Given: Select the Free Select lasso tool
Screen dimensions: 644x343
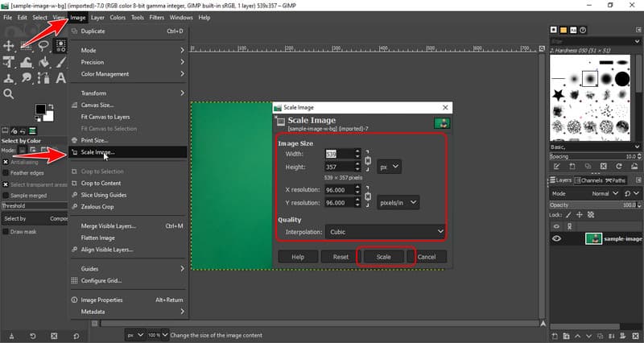Looking at the screenshot, I should pyautogui.click(x=43, y=46).
